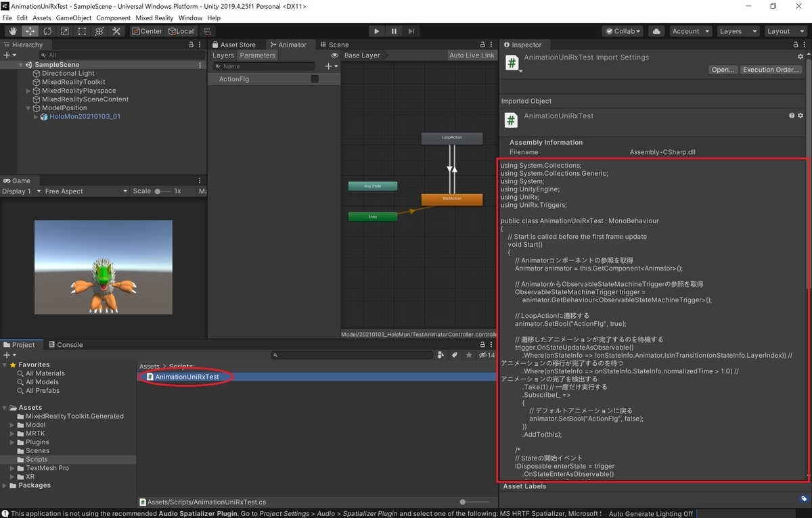The width and height of the screenshot is (812, 518).
Task: Collapse the Assets folder tree
Action: coord(5,408)
